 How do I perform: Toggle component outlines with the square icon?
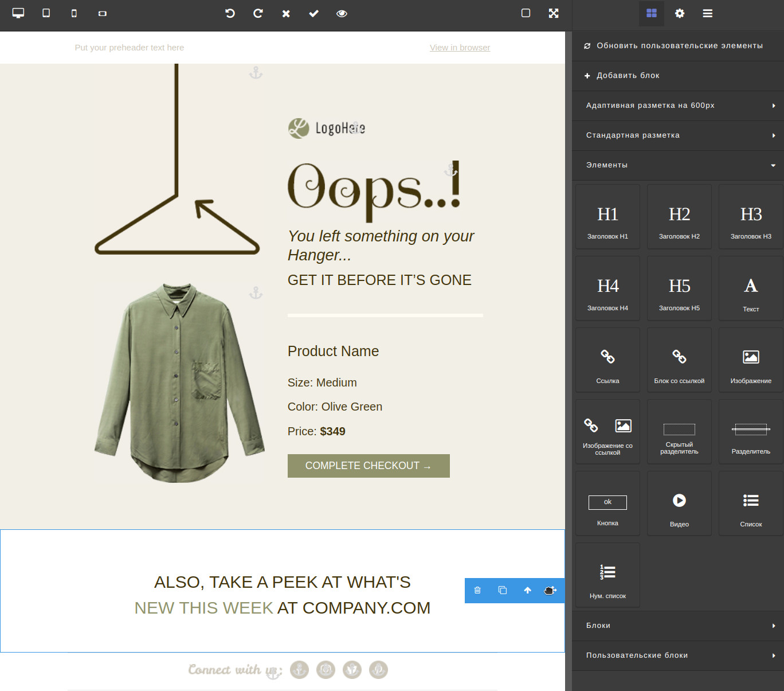[x=526, y=13]
